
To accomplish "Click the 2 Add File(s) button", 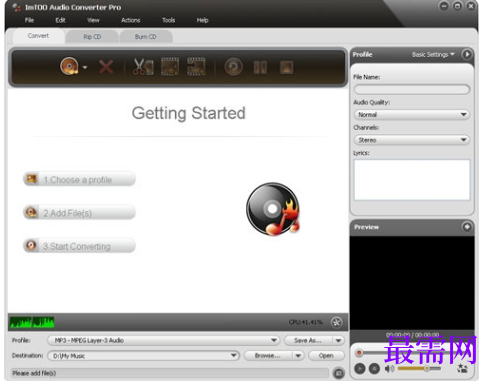I will (79, 213).
